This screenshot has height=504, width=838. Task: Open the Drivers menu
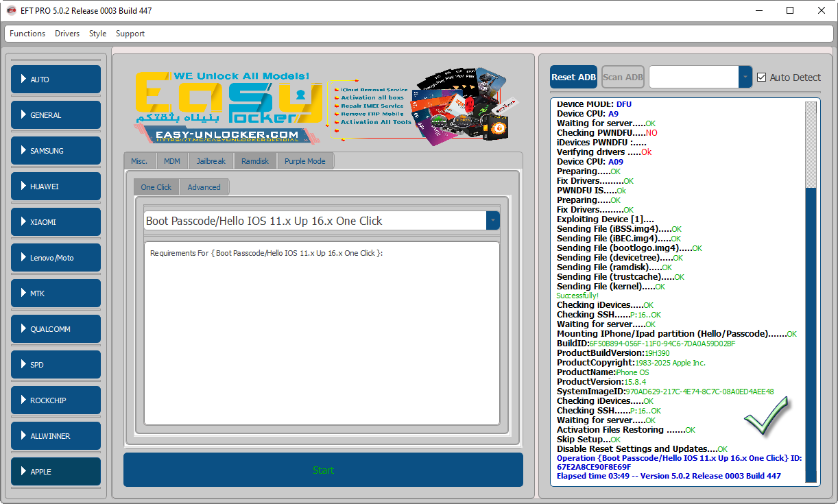(67, 34)
